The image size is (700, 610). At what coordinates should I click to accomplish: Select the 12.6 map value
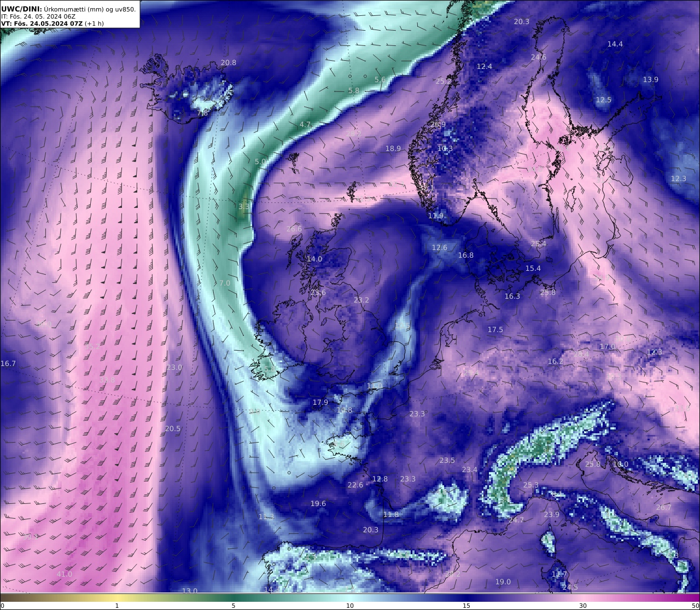440,248
